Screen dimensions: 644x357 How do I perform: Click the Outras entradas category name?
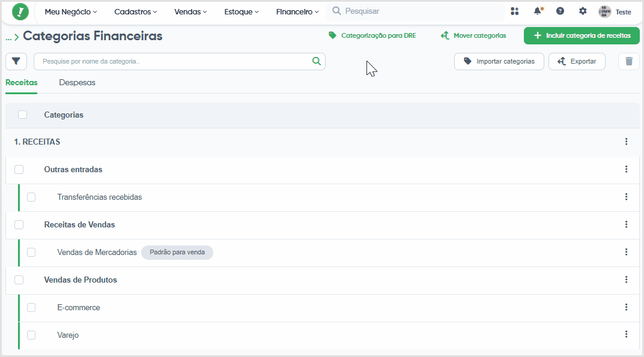[x=73, y=169]
